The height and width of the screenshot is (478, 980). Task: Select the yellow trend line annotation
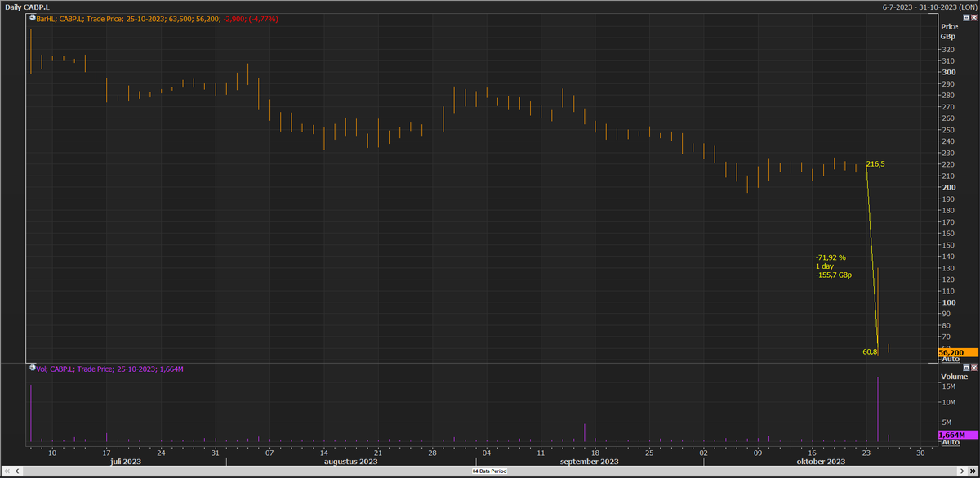pos(872,257)
